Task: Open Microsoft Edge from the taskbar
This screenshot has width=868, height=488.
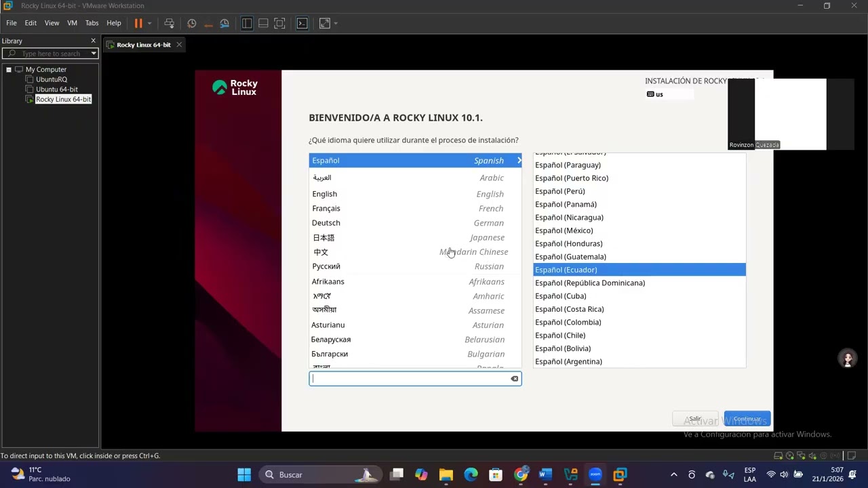Action: [x=471, y=474]
